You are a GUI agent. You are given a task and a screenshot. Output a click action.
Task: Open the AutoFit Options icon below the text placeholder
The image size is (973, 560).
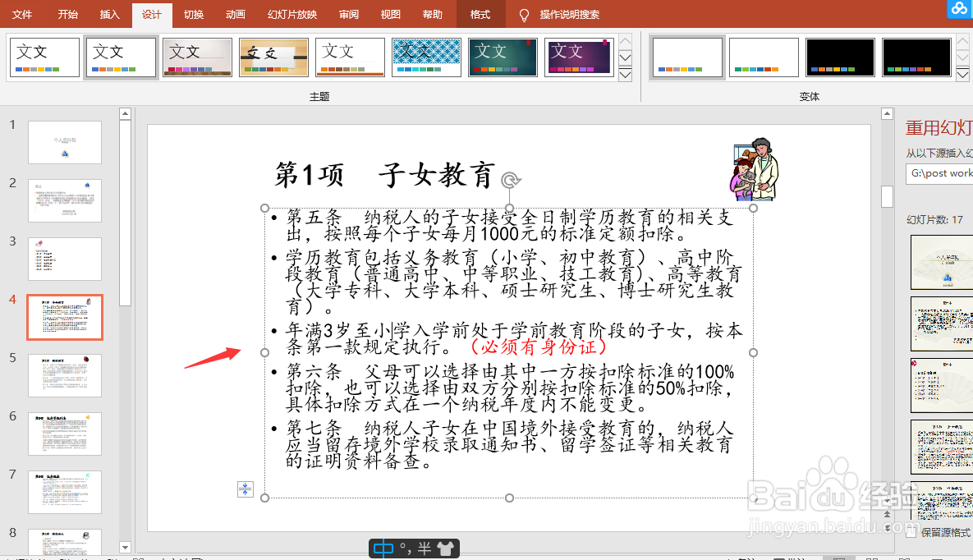245,489
